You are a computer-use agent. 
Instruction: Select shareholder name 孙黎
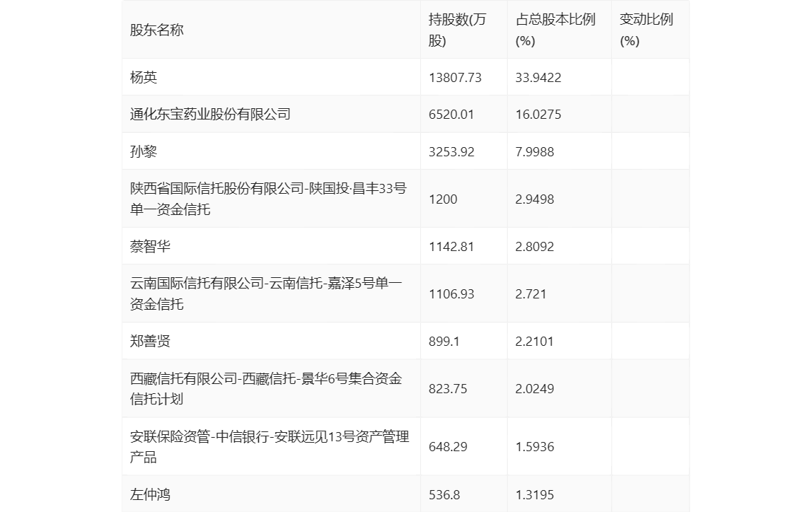(144, 151)
